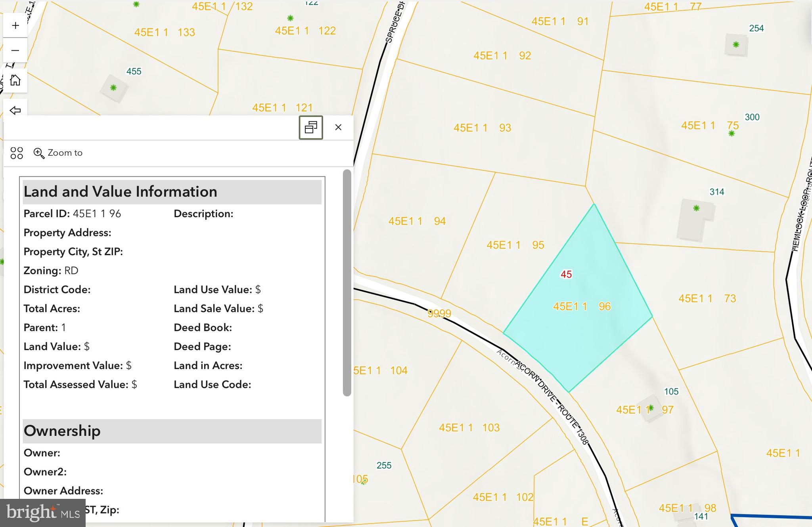Select parcel labeled 45E1 1 103
The height and width of the screenshot is (527, 812).
(469, 428)
